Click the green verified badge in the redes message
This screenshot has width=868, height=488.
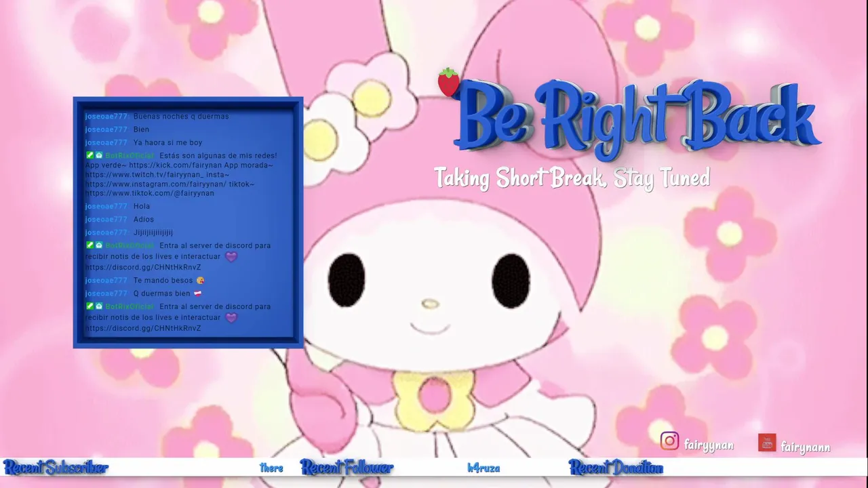click(x=90, y=156)
